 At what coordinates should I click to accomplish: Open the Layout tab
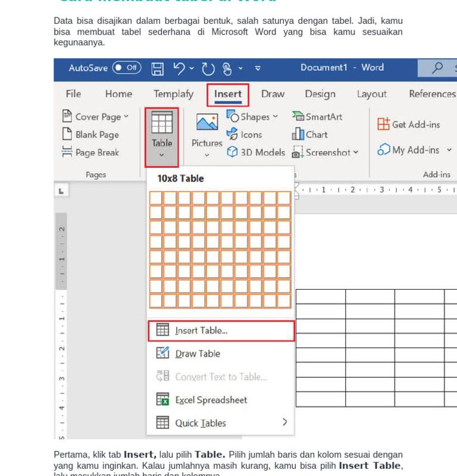pyautogui.click(x=372, y=94)
